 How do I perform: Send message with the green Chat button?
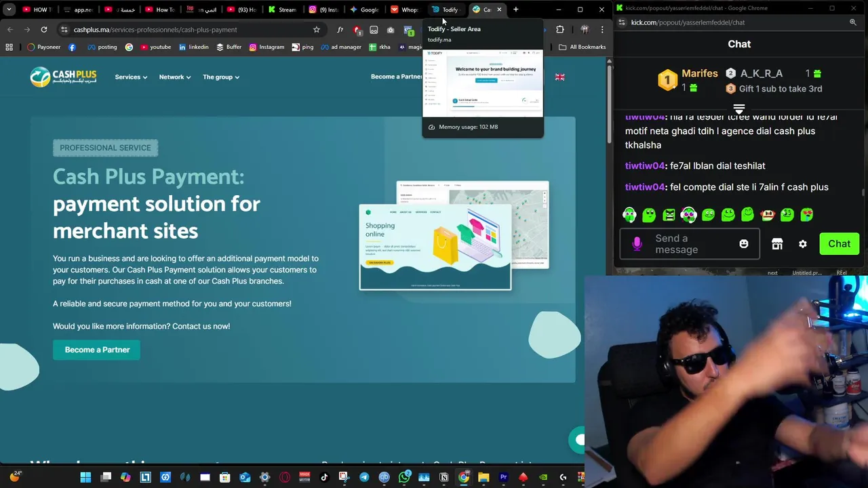point(839,244)
